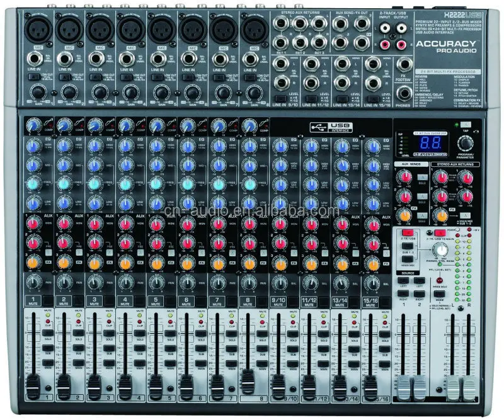Click channel 8 XLR mic input
This screenshot has width=504, height=420.
tap(255, 30)
